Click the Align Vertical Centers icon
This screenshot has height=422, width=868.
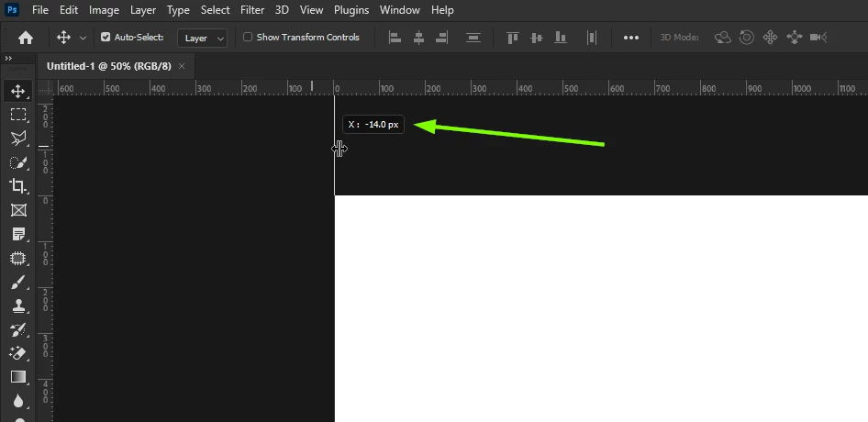click(537, 38)
